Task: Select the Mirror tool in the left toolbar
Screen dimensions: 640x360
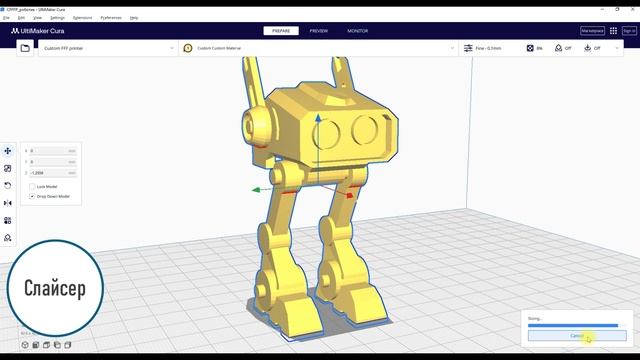Action: (x=8, y=203)
